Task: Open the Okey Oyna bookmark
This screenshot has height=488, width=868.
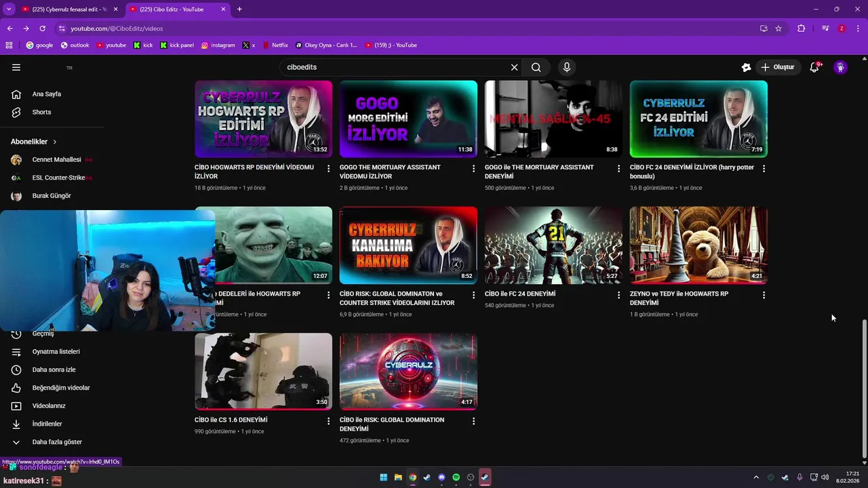Action: click(x=326, y=45)
